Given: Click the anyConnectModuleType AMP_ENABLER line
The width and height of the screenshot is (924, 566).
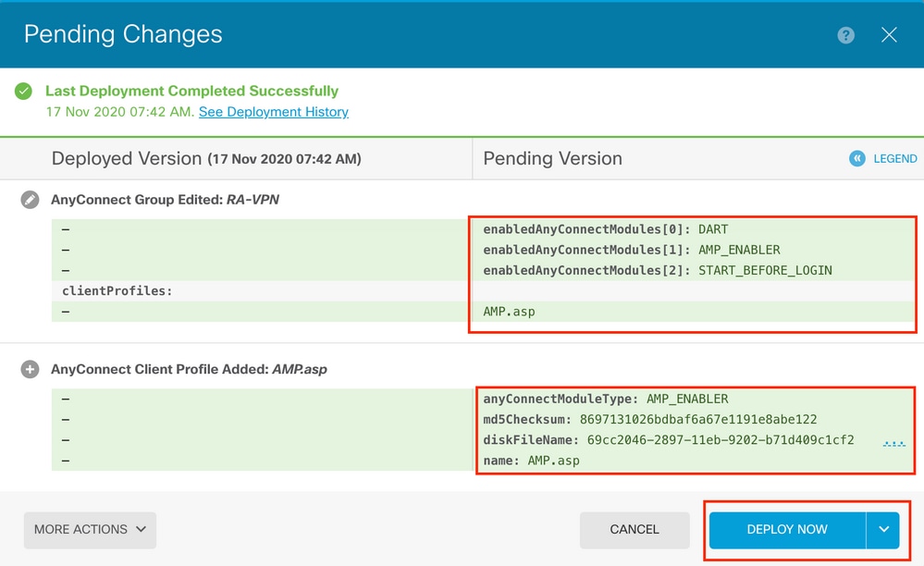Looking at the screenshot, I should coord(605,399).
